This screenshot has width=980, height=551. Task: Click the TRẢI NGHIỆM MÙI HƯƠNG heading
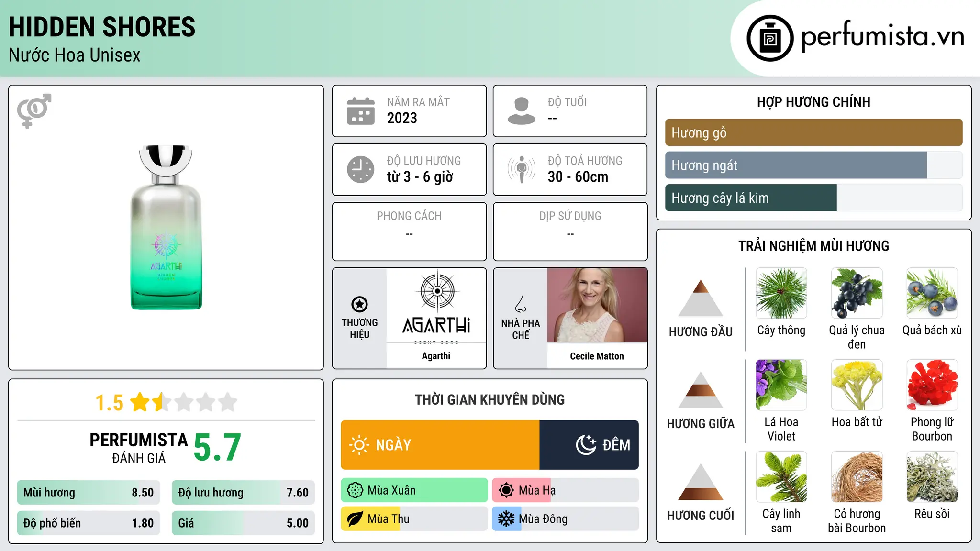[x=813, y=246]
